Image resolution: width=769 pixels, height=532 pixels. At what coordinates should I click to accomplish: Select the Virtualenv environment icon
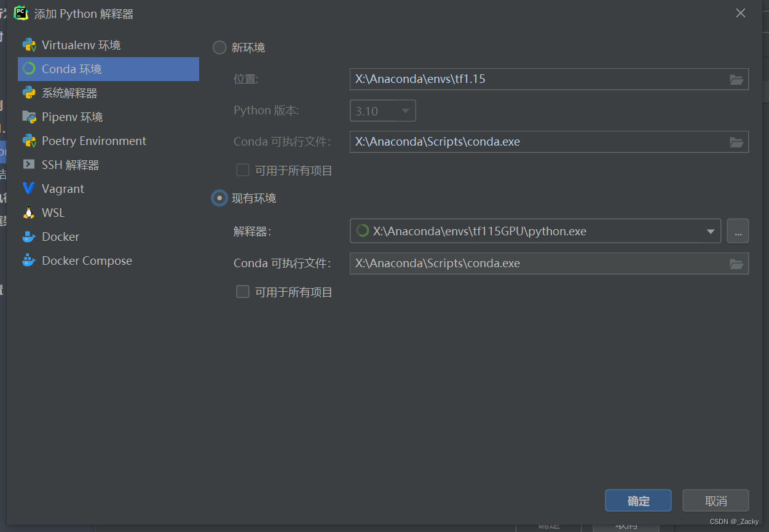[x=29, y=45]
